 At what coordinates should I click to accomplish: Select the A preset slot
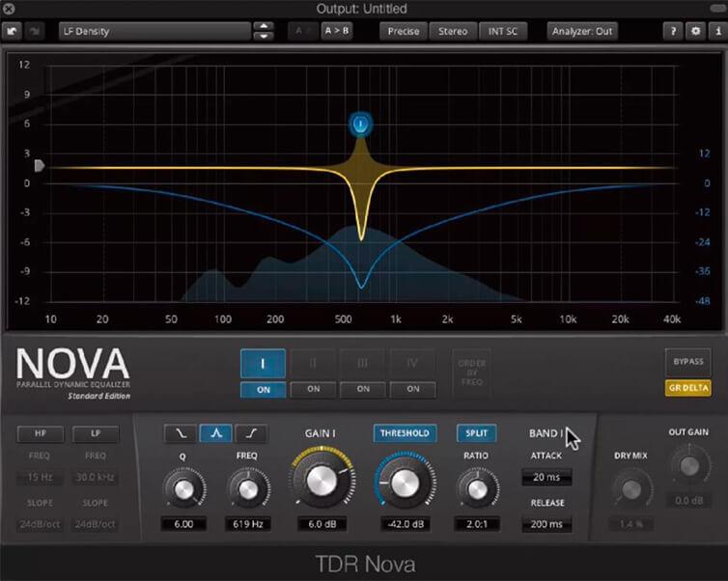(302, 31)
